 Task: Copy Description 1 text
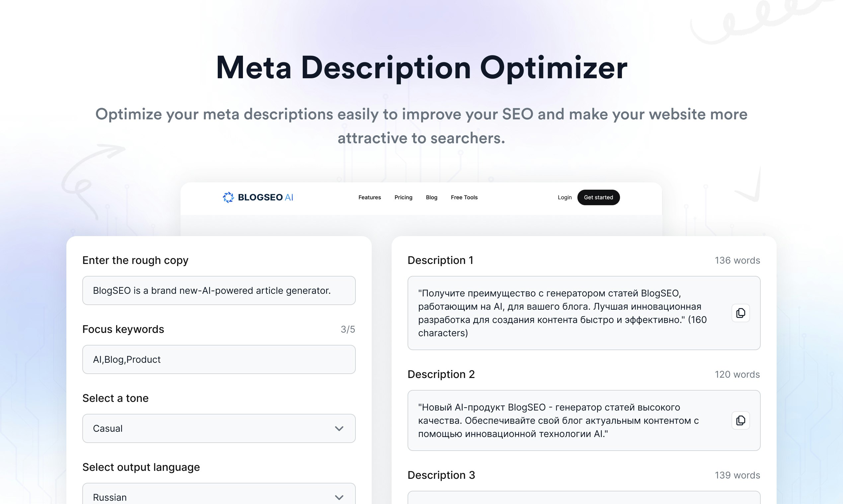pyautogui.click(x=740, y=313)
